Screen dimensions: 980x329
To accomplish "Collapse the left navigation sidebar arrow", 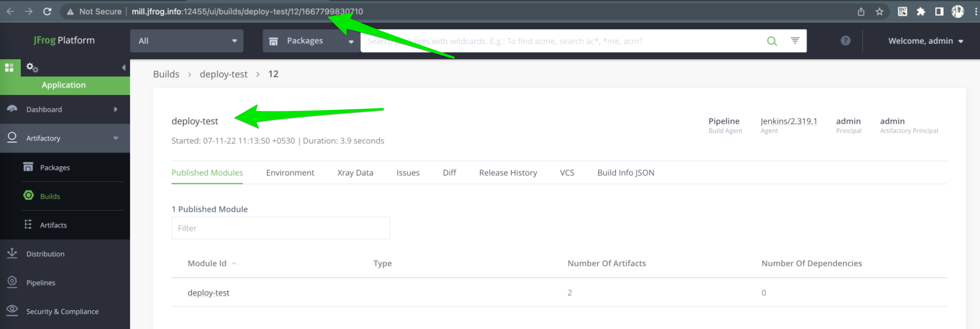I will (x=123, y=68).
